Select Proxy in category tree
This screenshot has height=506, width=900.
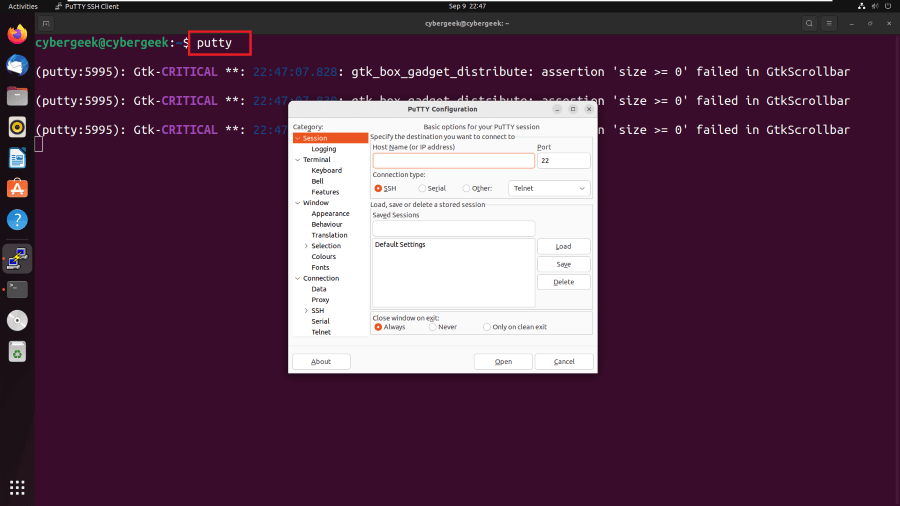(x=320, y=300)
